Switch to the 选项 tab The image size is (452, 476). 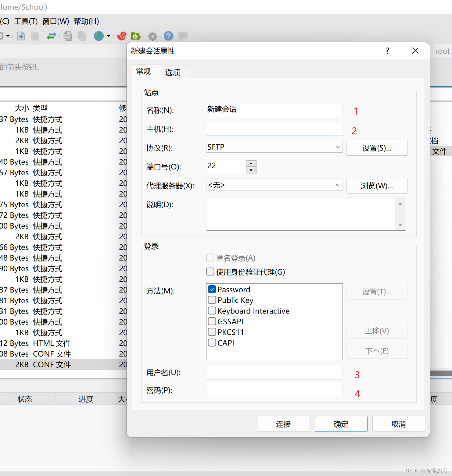pyautogui.click(x=172, y=72)
